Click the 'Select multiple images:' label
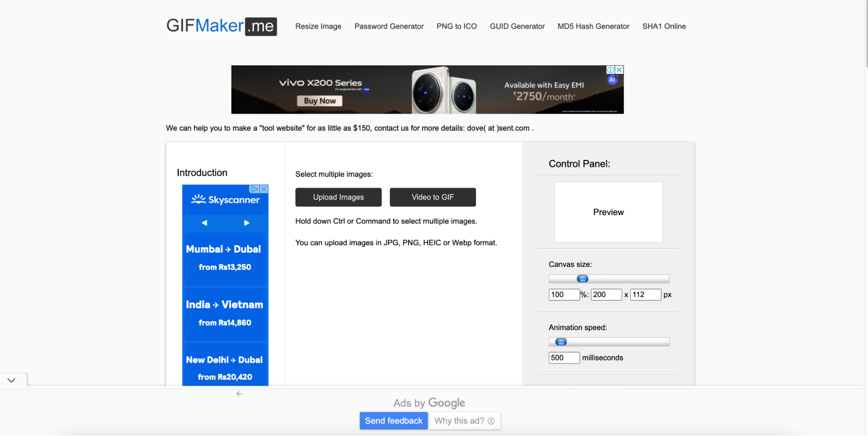Image resolution: width=868 pixels, height=436 pixels. pos(334,174)
